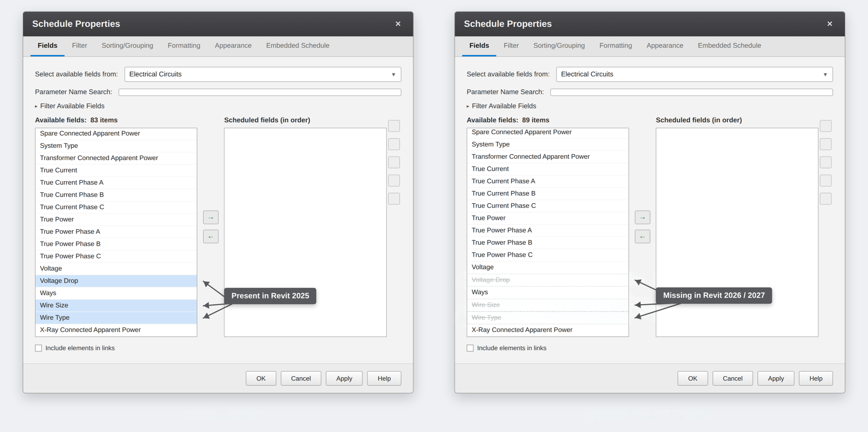Screen dimensions: 868x432
Task: Expand Filter Available Fields in left dialog
Action: point(70,106)
